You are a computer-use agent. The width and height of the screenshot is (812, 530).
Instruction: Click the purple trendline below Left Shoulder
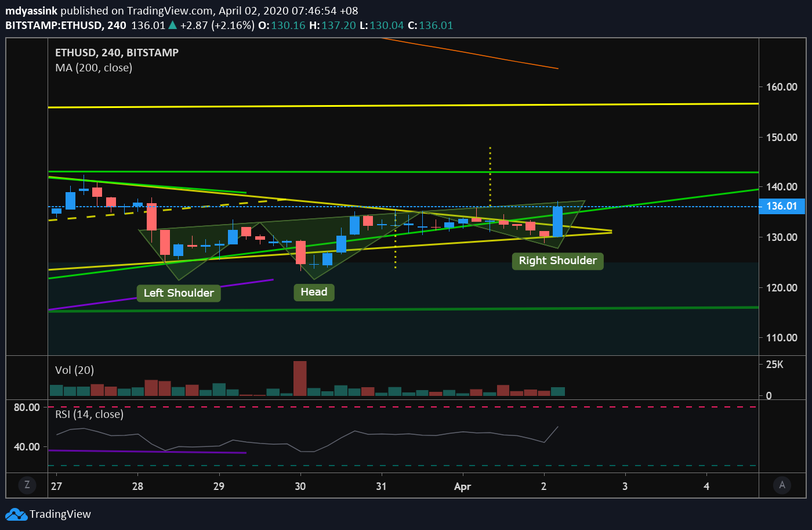(x=161, y=295)
